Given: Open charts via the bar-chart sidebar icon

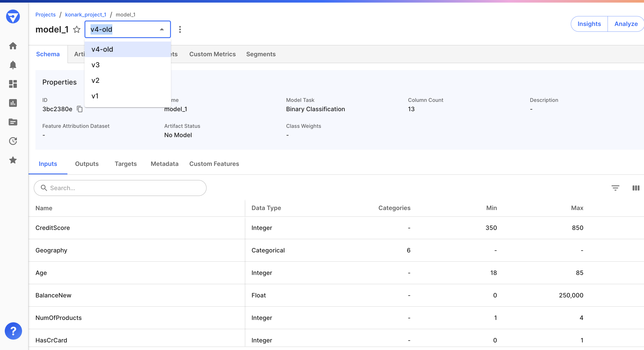Looking at the screenshot, I should [x=13, y=103].
